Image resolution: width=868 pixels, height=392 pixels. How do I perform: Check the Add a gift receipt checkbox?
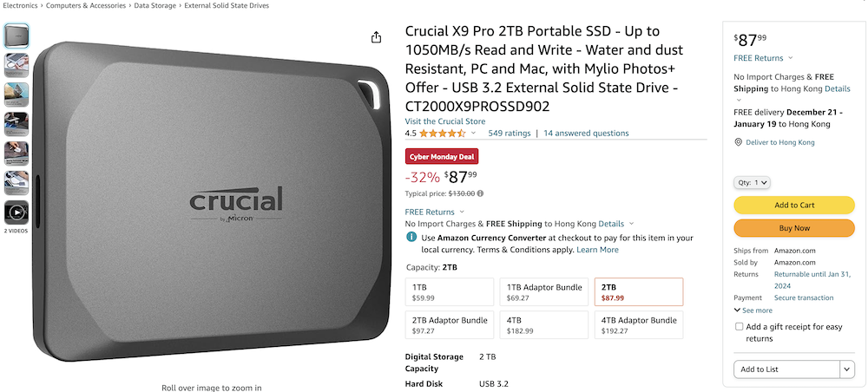coord(739,327)
